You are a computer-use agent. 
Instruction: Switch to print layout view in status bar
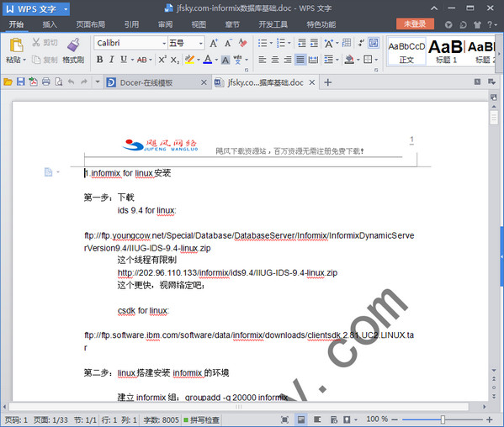point(301,419)
